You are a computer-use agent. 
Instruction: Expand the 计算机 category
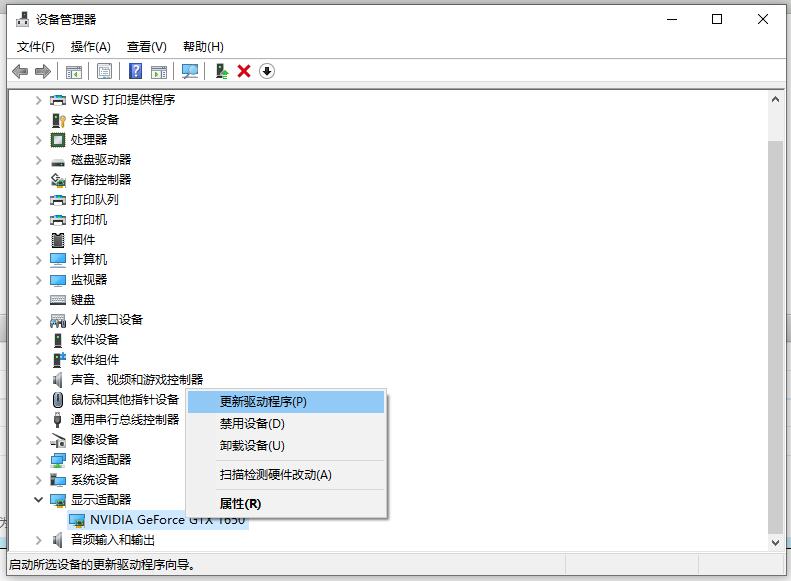click(38, 260)
